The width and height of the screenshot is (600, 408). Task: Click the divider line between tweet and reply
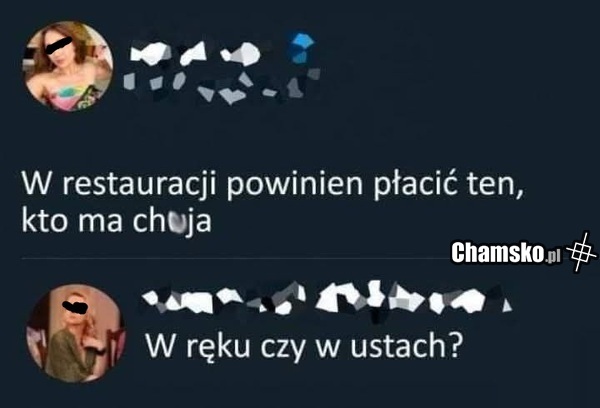pyautogui.click(x=236, y=258)
